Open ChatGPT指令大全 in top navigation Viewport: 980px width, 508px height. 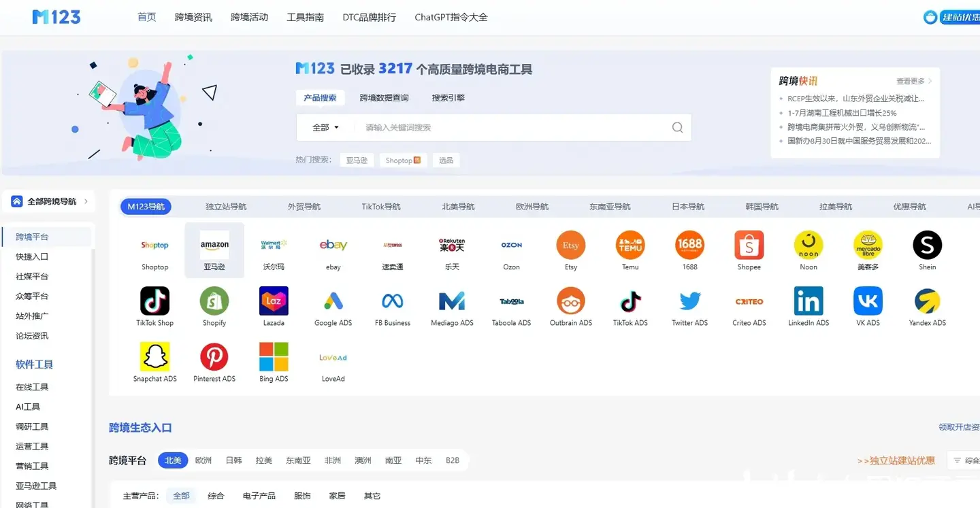451,17
